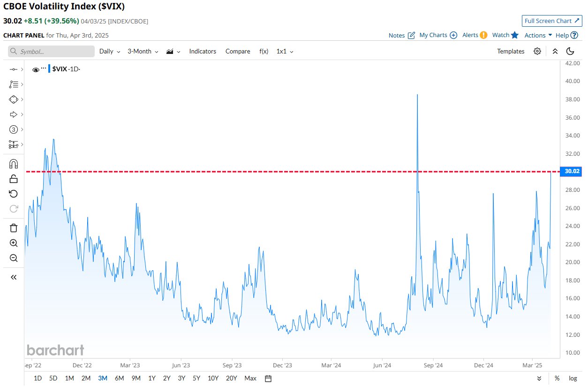The width and height of the screenshot is (588, 387).
Task: Select the active 3M range tab
Action: click(x=103, y=378)
